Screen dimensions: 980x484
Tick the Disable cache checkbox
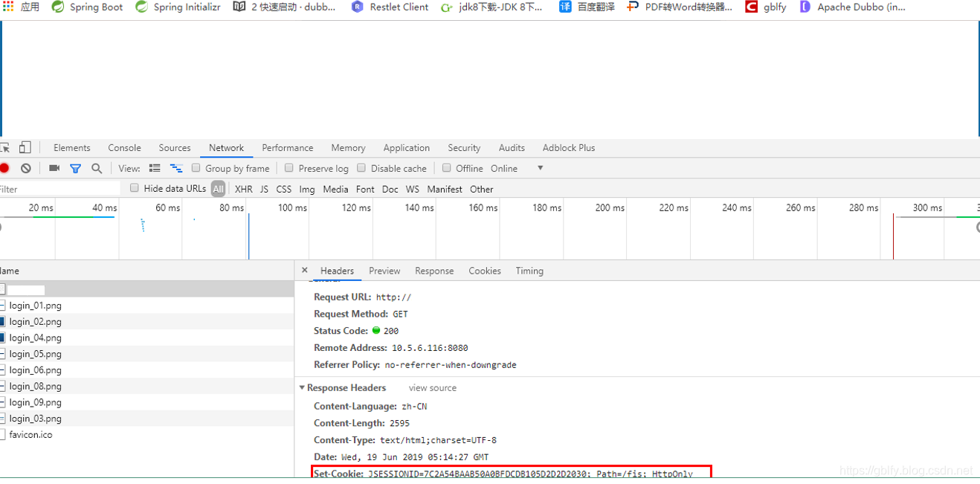click(x=361, y=168)
